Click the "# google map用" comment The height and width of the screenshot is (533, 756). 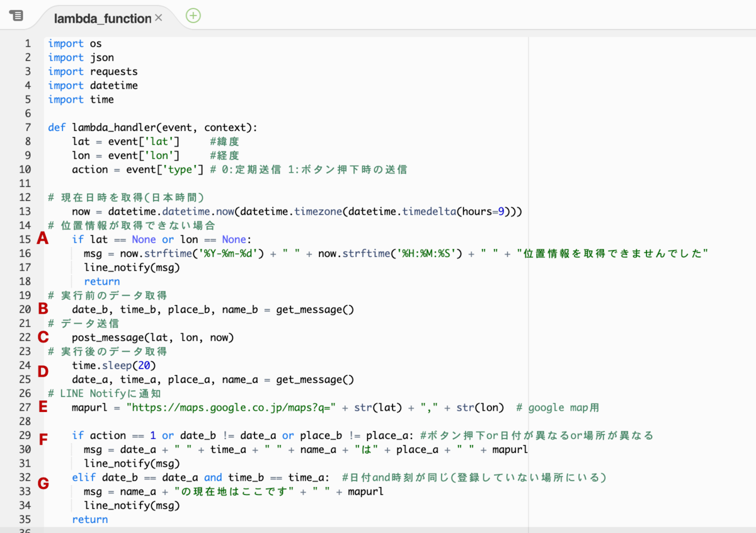tap(558, 407)
